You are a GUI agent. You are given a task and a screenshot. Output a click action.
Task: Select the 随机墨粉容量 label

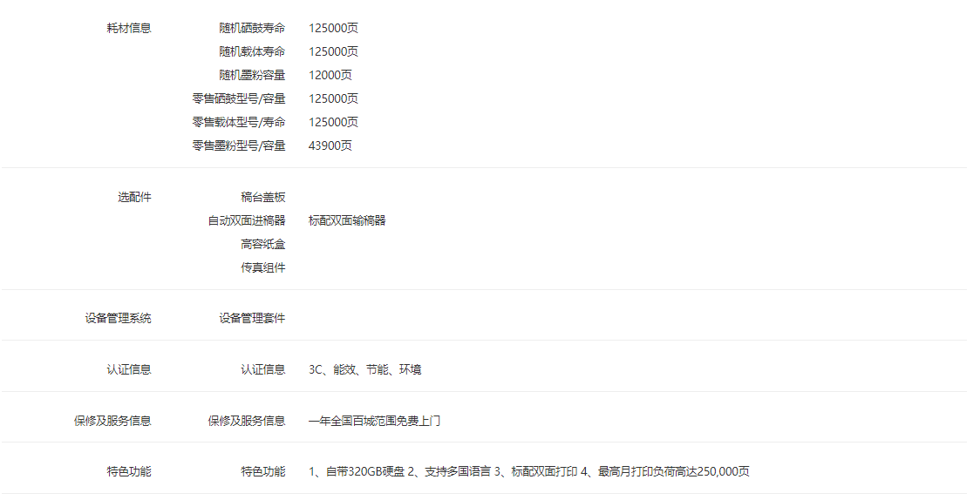(x=252, y=75)
